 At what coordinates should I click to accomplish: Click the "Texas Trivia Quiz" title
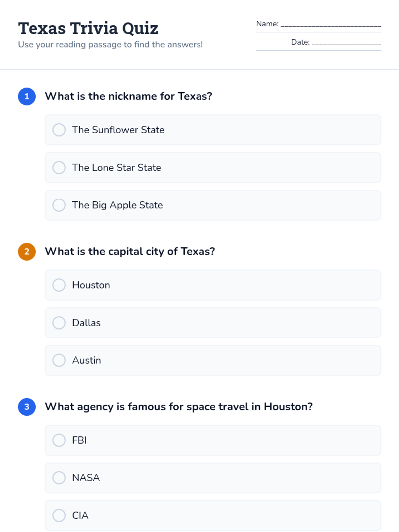(88, 28)
